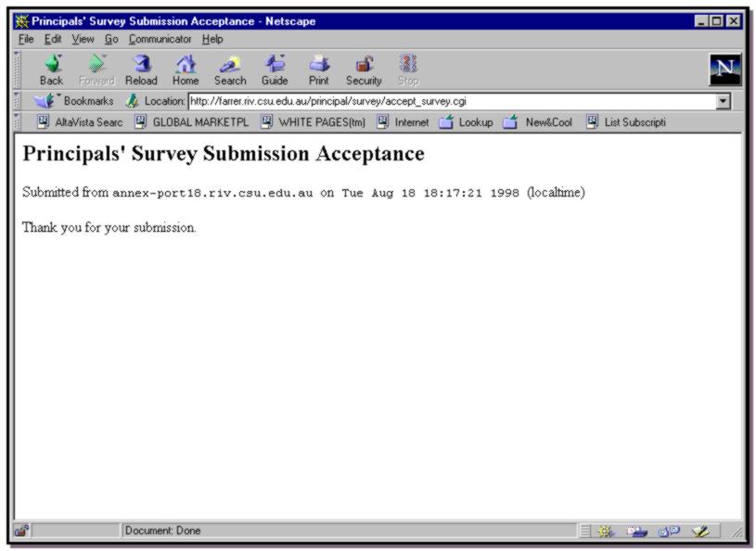Click the Netscape N logo
Image resolution: width=756 pixels, height=551 pixels.
pyautogui.click(x=724, y=70)
